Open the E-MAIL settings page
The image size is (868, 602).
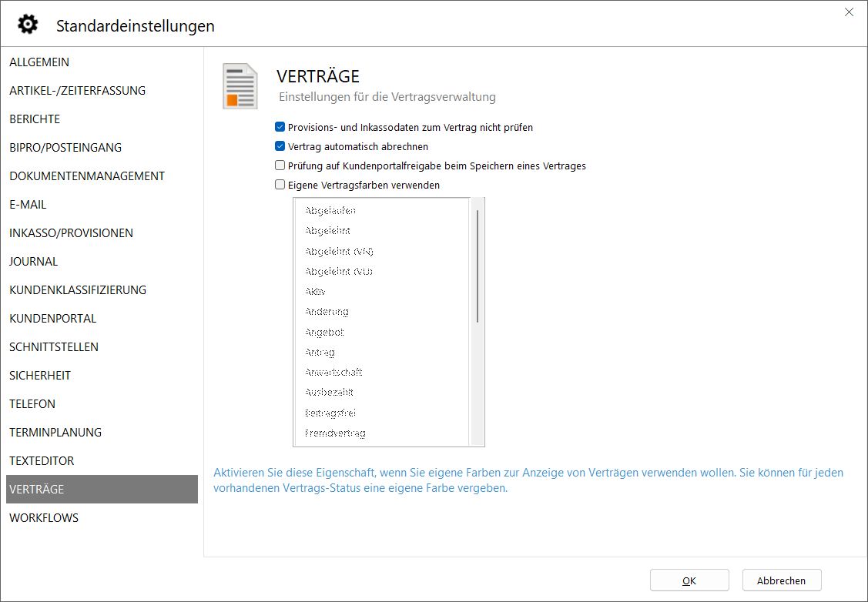28,205
